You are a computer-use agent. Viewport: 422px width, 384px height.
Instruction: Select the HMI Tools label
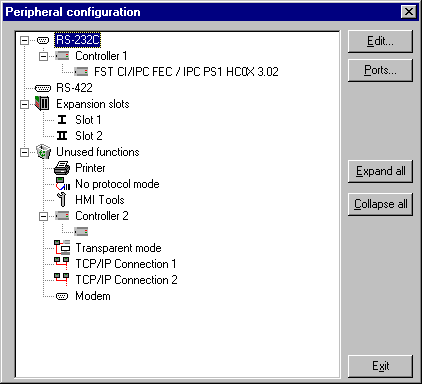(100, 200)
